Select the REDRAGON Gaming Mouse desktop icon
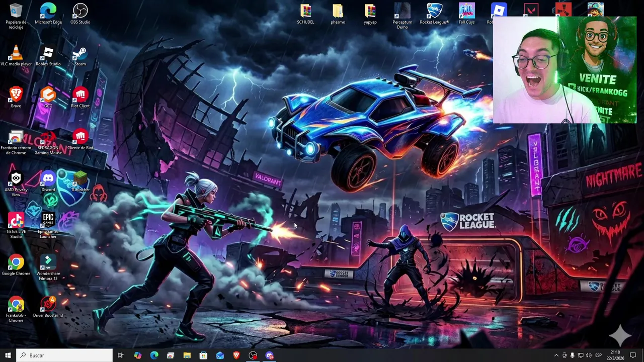The width and height of the screenshot is (644, 362). [48, 142]
